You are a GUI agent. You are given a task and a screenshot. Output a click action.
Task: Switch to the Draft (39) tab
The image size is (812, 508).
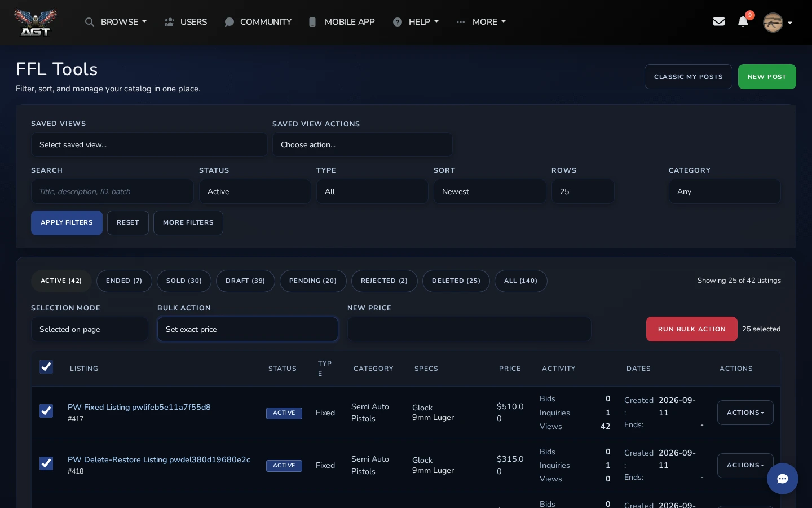tap(245, 281)
